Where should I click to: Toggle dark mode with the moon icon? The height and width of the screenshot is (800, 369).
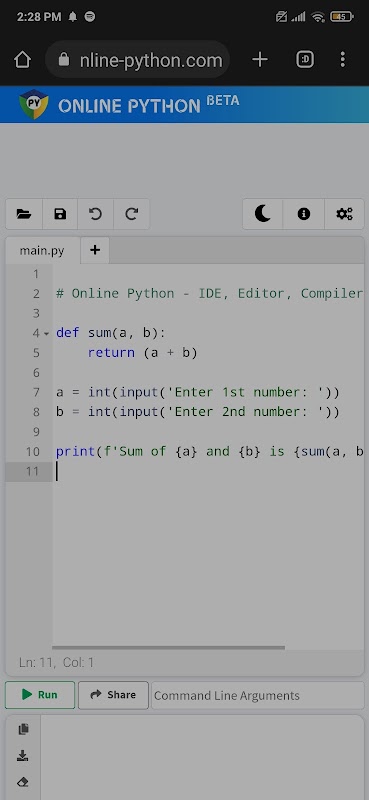262,214
